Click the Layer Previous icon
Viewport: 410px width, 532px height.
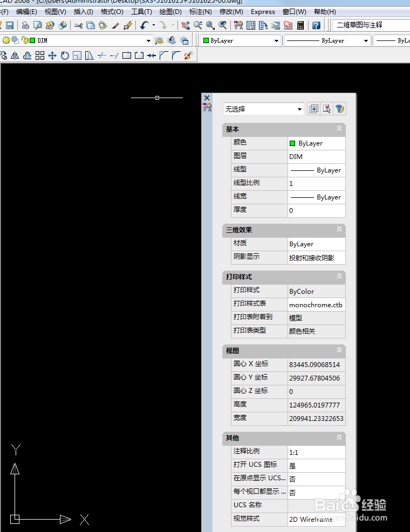click(x=172, y=41)
